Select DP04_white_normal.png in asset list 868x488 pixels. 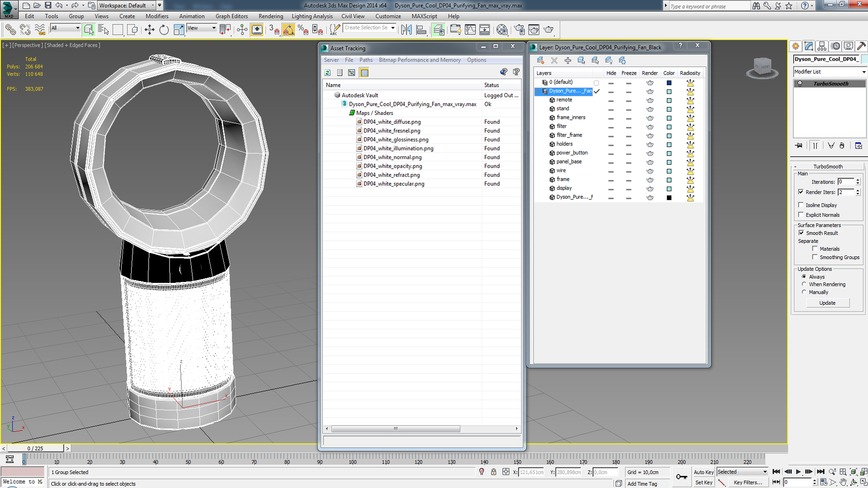coord(392,157)
